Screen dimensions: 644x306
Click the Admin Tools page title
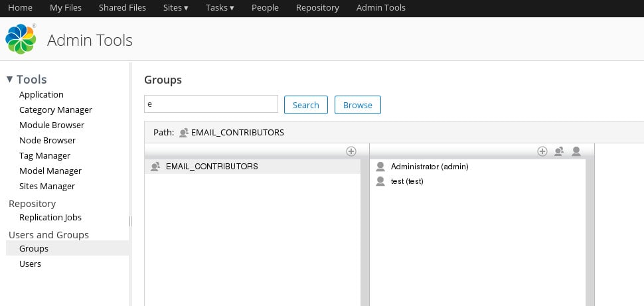click(x=90, y=40)
